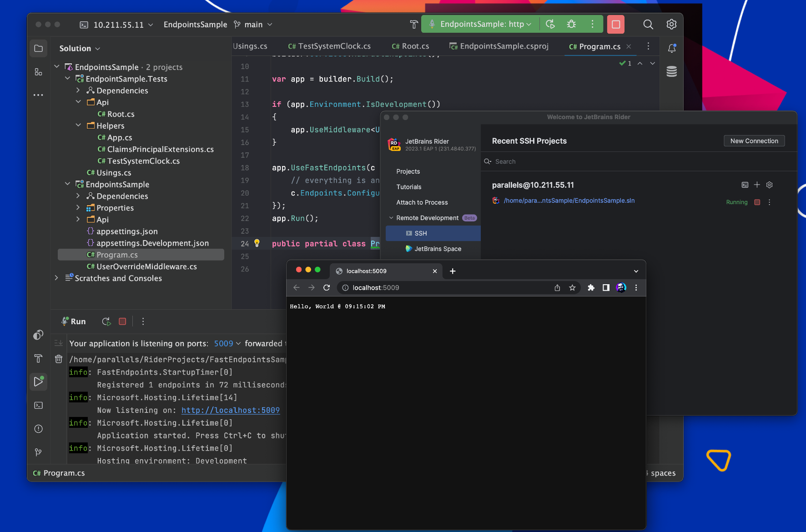
Task: Open the terminal icon for parallels@10.211.55.11
Action: [745, 185]
